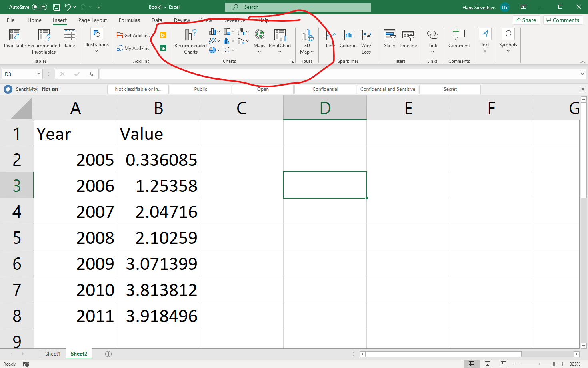Viewport: 588px width, 368px height.
Task: Switch to the Page Layout tab
Action: click(92, 20)
